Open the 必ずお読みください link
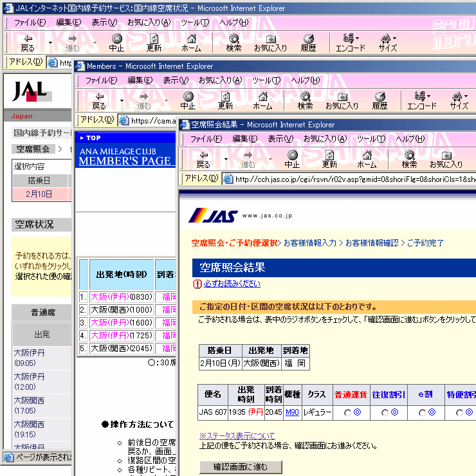The image size is (476, 476). [232, 284]
